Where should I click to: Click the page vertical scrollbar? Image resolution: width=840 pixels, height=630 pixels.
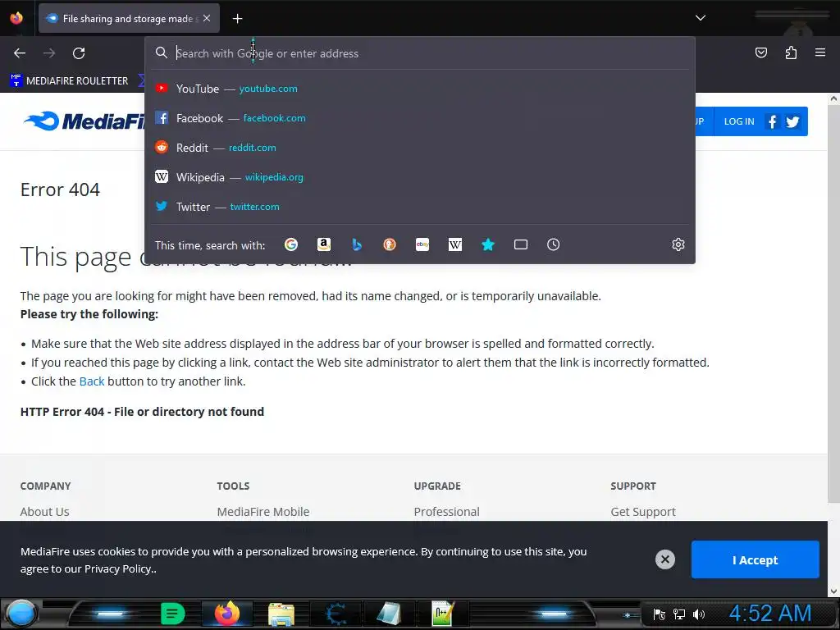click(x=833, y=304)
